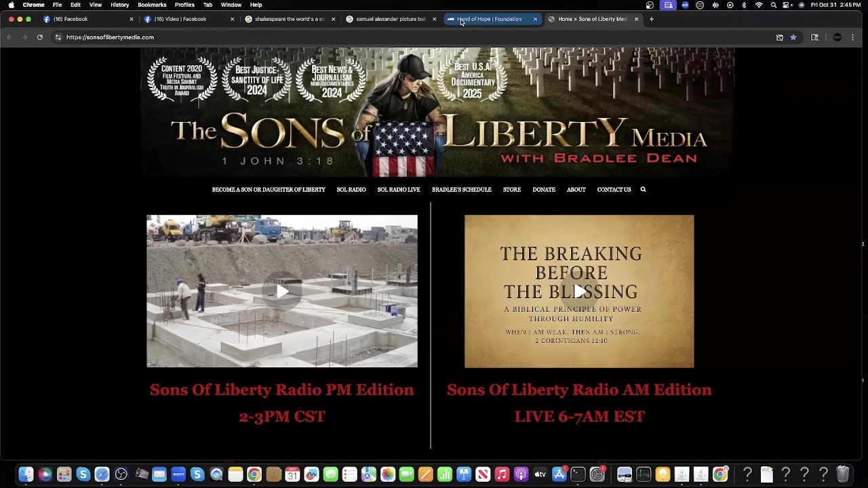Click the Sons of Liberty Media banner

437,112
